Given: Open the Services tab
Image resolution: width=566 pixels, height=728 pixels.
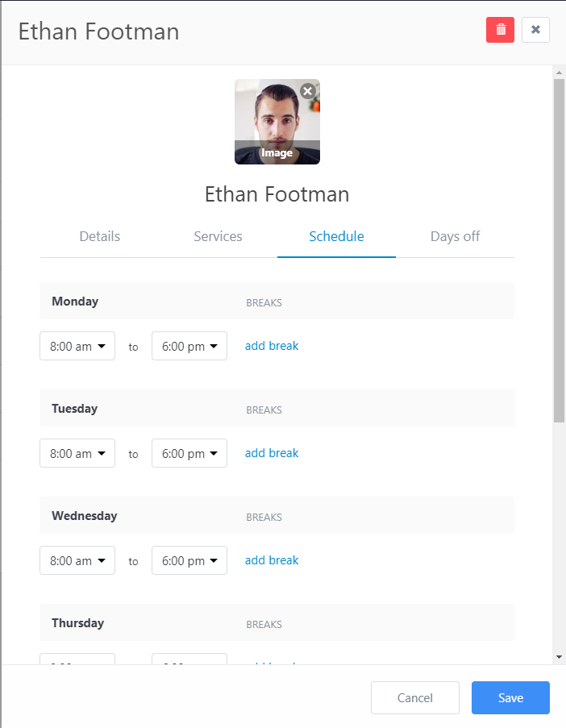Looking at the screenshot, I should tap(218, 236).
